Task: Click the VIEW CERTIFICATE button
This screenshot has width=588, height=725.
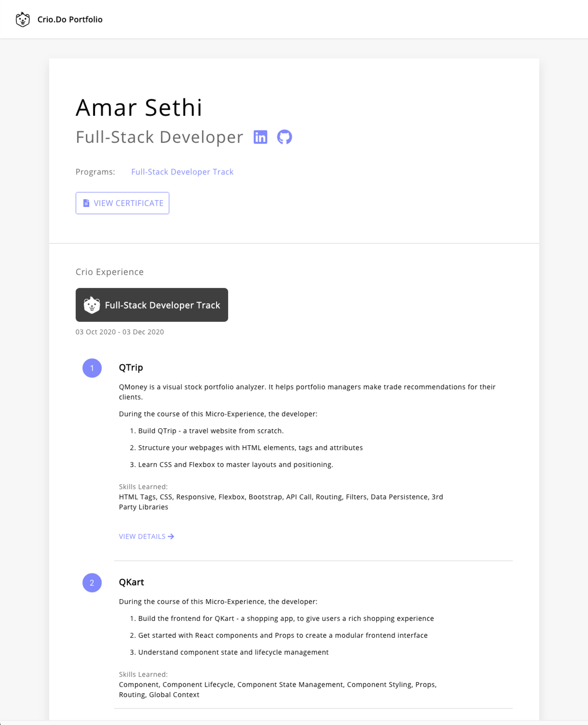Action: click(122, 203)
